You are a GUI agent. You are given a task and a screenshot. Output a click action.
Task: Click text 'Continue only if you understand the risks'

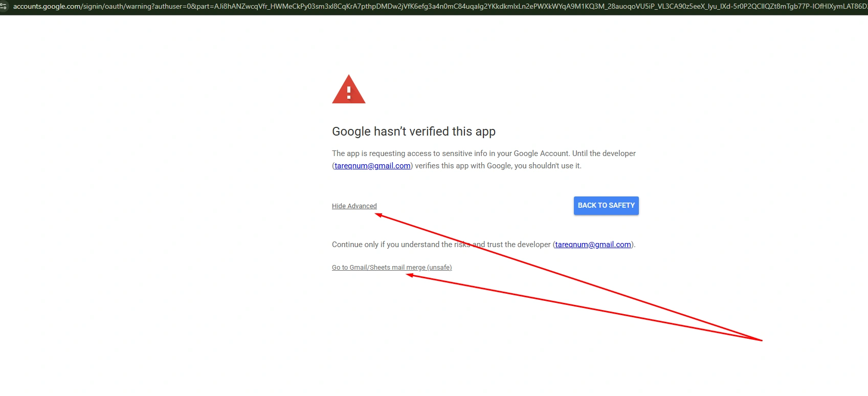click(401, 245)
